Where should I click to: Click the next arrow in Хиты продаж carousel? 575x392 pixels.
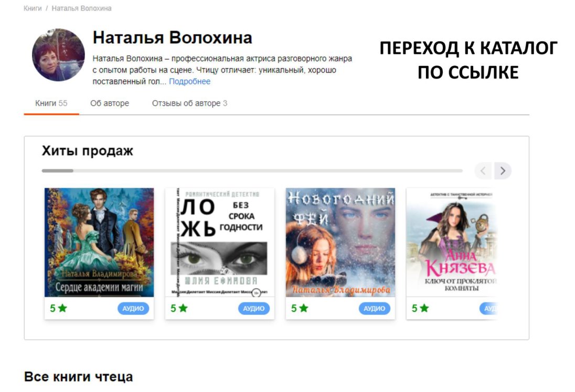pos(503,171)
